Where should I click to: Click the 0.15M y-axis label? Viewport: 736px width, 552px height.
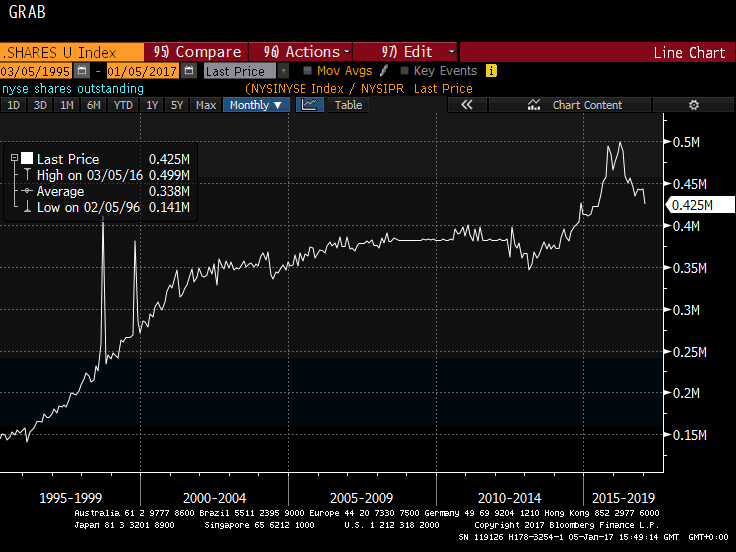690,435
